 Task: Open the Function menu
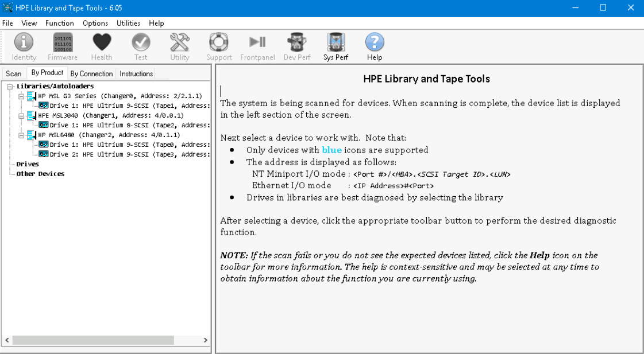60,23
